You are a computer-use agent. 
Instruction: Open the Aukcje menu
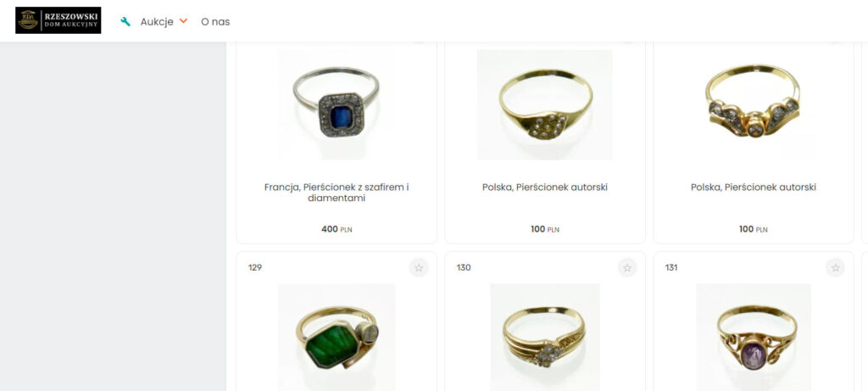click(x=157, y=21)
